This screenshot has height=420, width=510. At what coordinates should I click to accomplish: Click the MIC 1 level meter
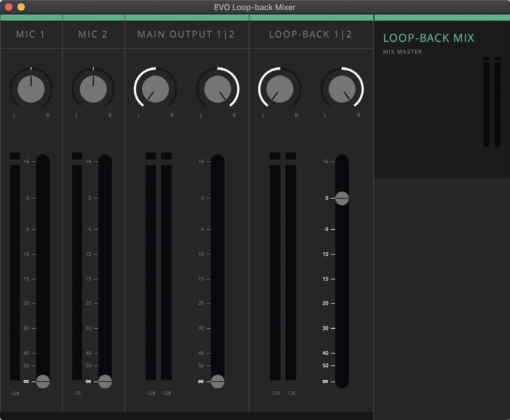coord(15,266)
